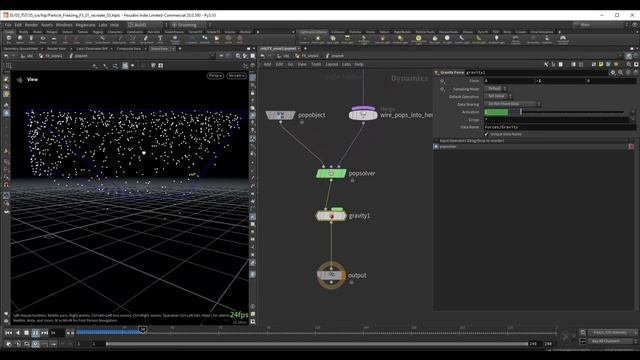
Task: Toggle display flag on output node
Action: (x=343, y=276)
